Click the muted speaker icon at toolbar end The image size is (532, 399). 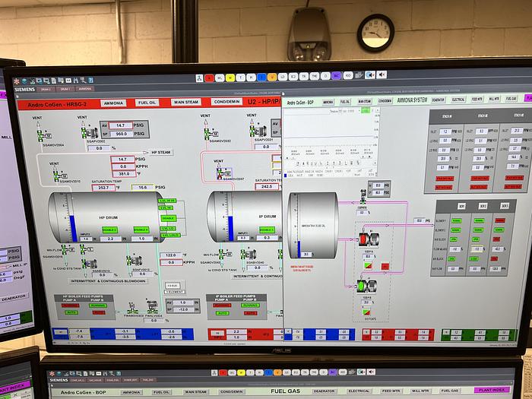click(x=382, y=74)
